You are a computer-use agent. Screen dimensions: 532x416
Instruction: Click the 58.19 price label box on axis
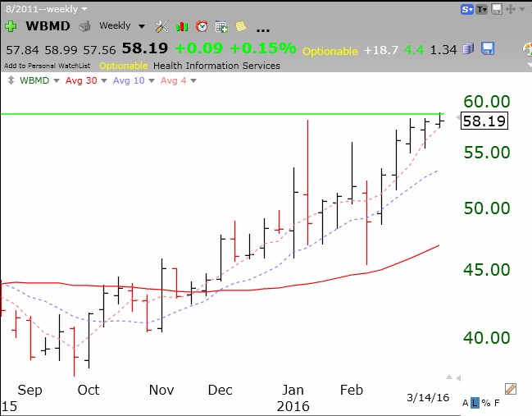pos(484,121)
